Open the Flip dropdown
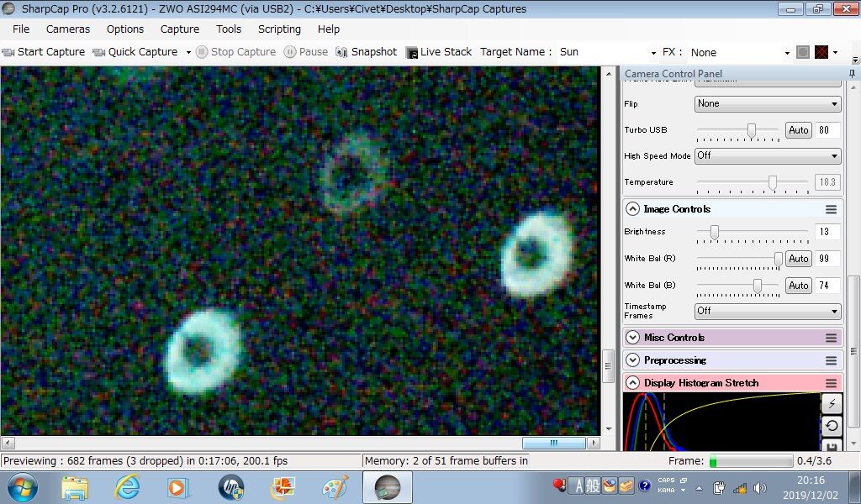 768,103
